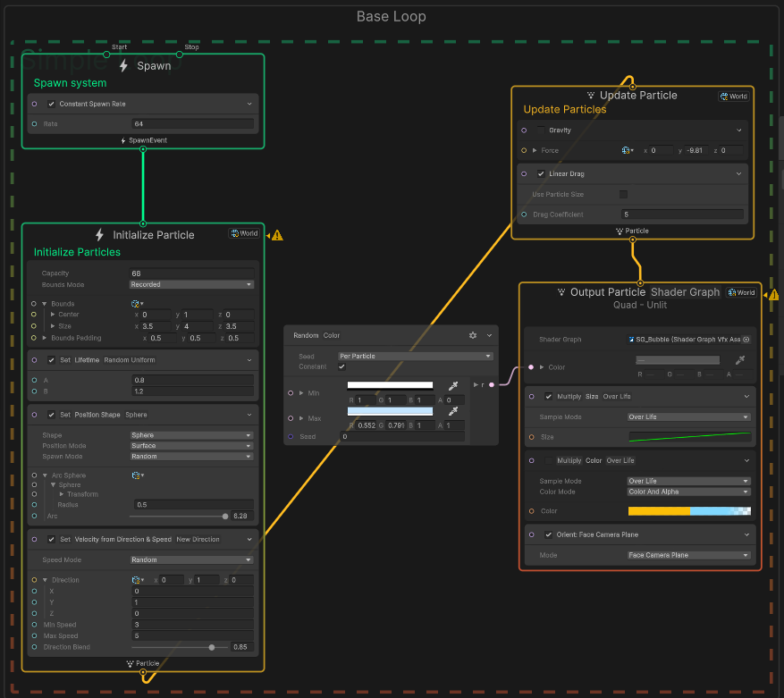Click the Bounds space selector icon
This screenshot has height=698, width=784.
[x=137, y=304]
